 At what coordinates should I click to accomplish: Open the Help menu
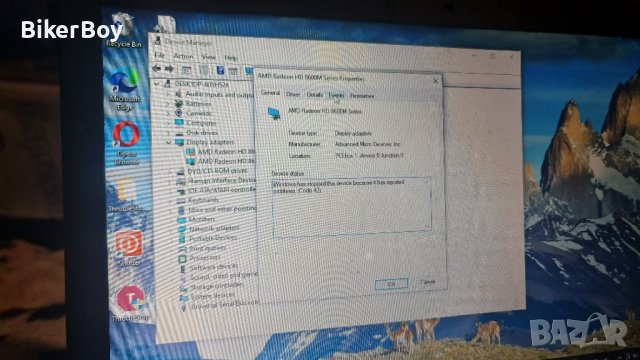point(231,58)
